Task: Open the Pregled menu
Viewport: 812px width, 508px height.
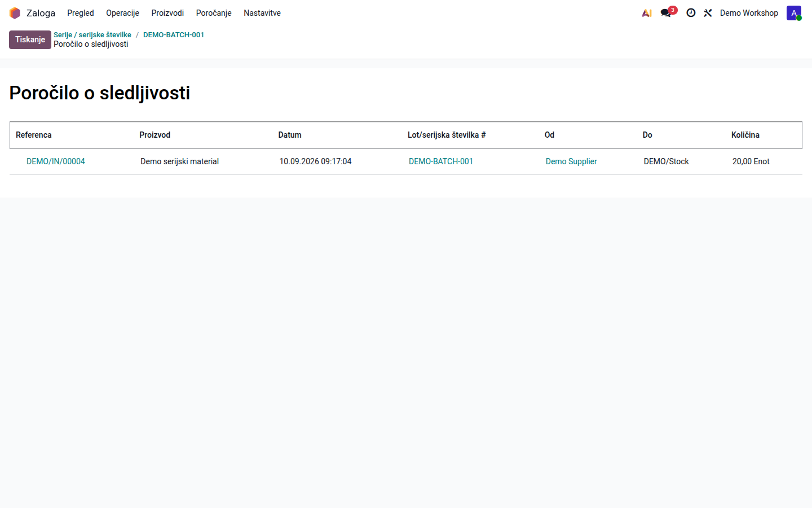Action: pyautogui.click(x=81, y=13)
